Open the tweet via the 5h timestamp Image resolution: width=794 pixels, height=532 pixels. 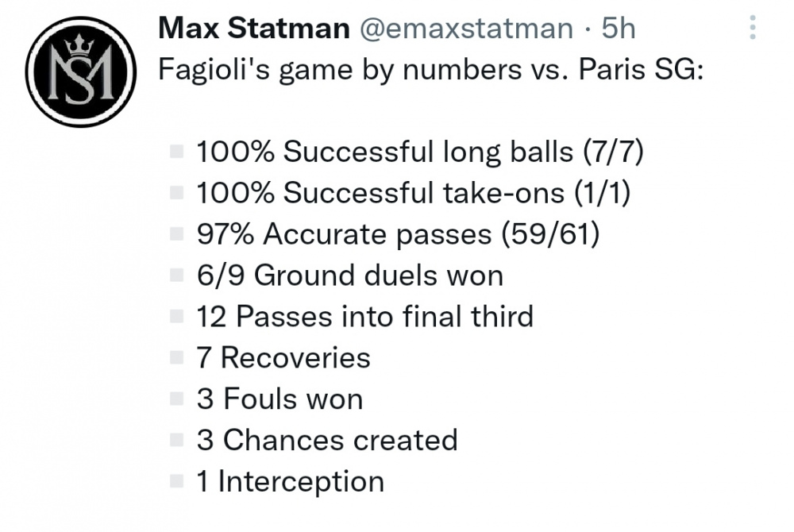coord(619,28)
